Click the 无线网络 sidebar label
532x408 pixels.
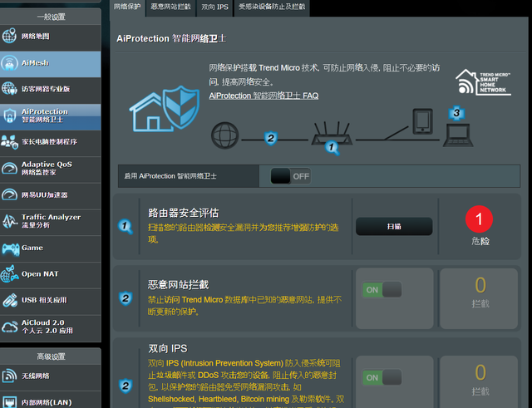point(36,376)
